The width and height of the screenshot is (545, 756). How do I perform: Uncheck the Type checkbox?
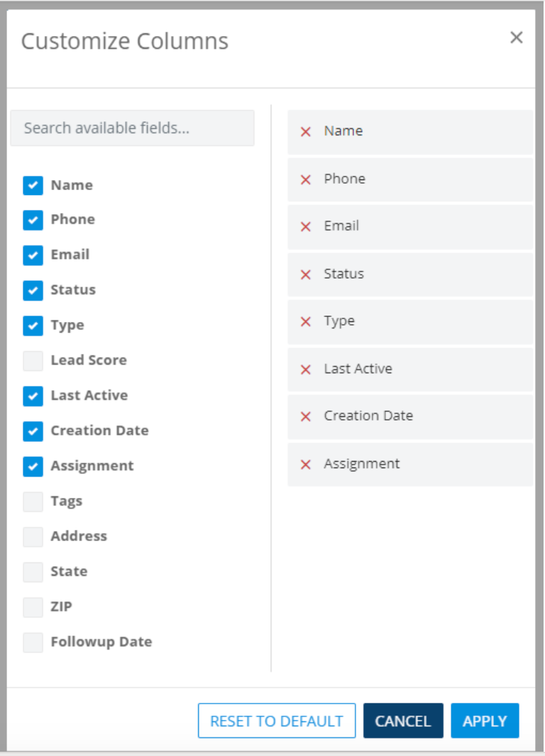tap(33, 326)
